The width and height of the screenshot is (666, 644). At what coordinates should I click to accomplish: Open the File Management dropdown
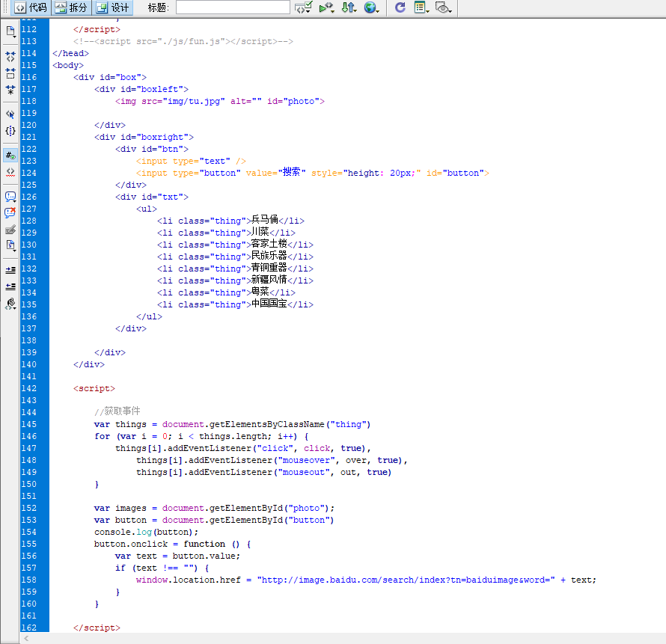349,7
